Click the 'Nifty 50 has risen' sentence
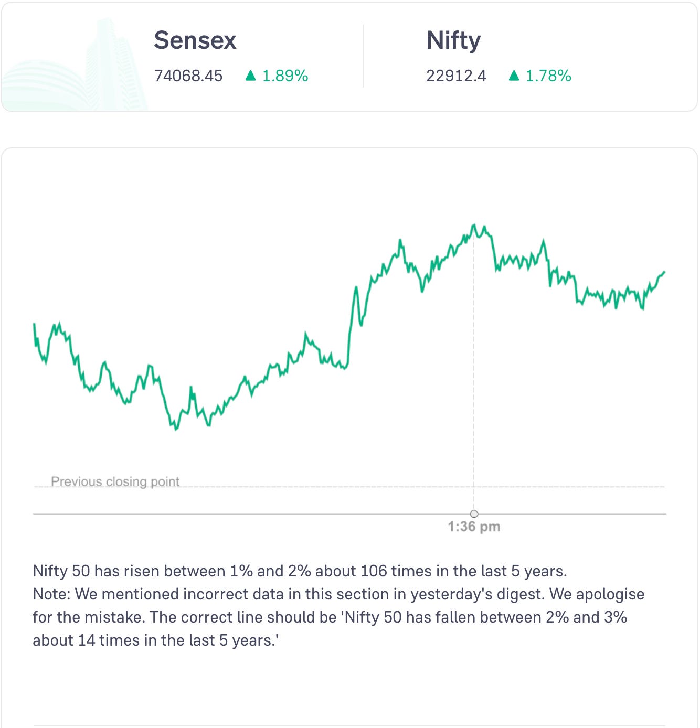The width and height of the screenshot is (700, 728). click(x=300, y=571)
